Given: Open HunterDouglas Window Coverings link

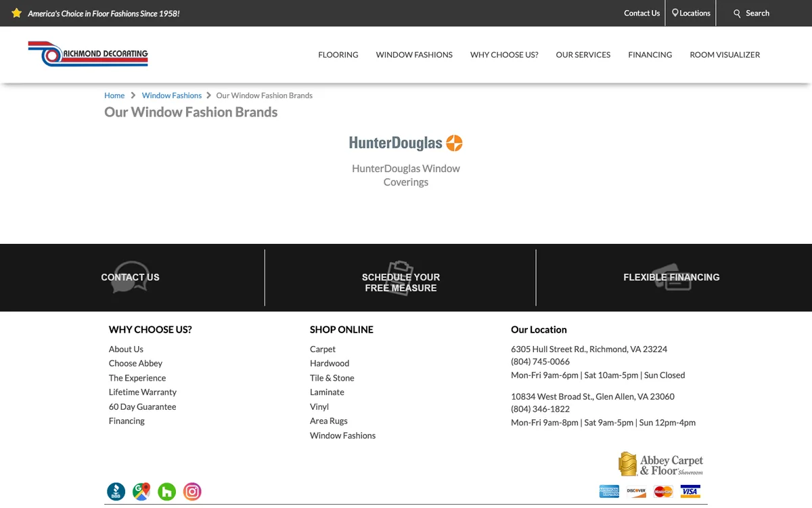Looking at the screenshot, I should (406, 175).
